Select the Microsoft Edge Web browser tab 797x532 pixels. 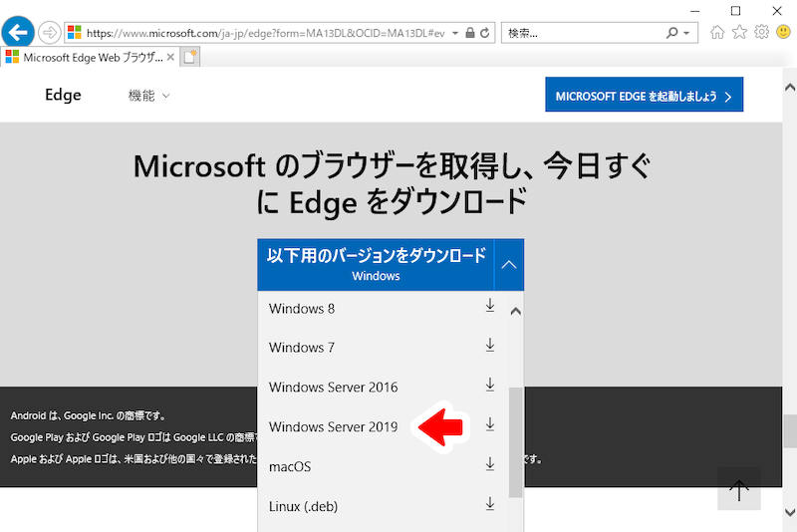90,58
